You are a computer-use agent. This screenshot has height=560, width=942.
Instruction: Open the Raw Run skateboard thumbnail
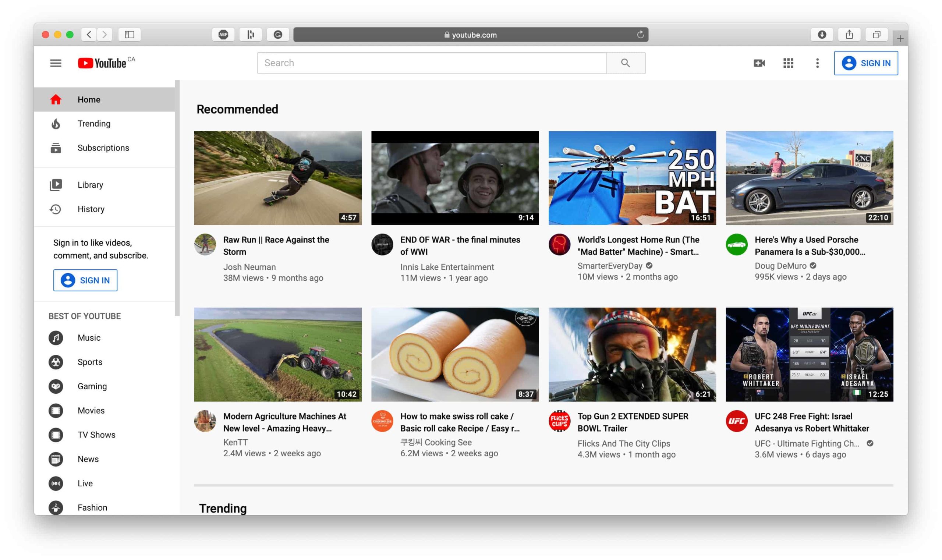tap(278, 178)
